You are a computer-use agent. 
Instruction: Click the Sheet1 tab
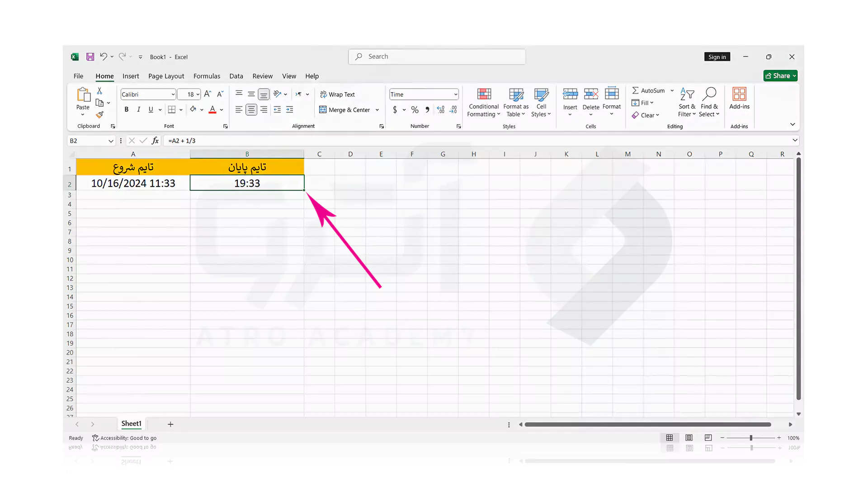click(131, 424)
